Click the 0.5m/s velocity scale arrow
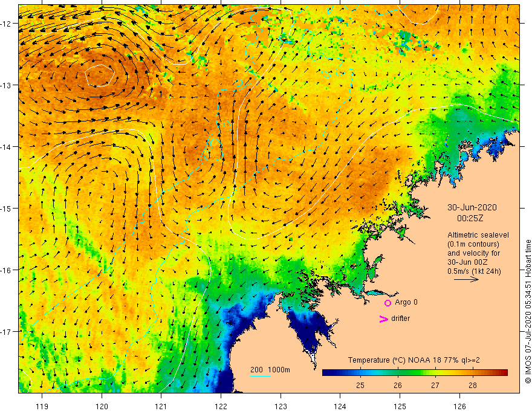532x411 pixels. click(x=466, y=279)
